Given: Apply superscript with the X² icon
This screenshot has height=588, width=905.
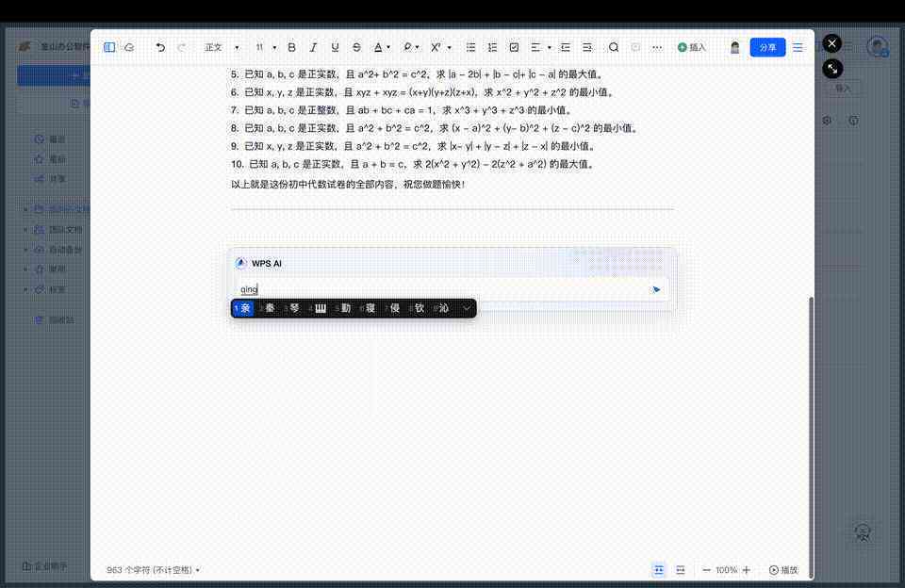Looking at the screenshot, I should click(x=436, y=47).
